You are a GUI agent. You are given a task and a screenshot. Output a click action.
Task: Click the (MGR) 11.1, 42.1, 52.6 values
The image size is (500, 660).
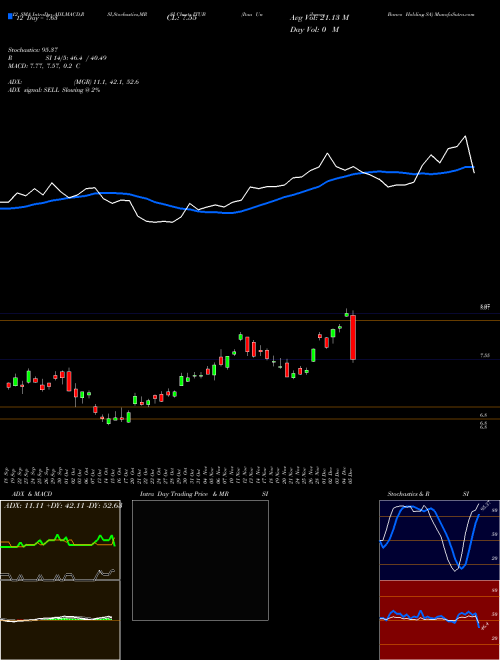106,82
